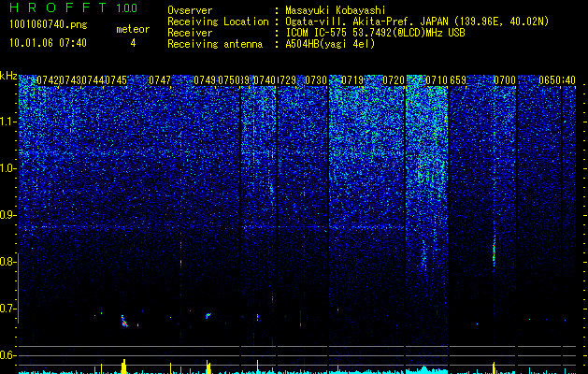Viewport: 588px width, 374px height.
Task: Click the 'Receiver' field label
Action: tap(190, 33)
